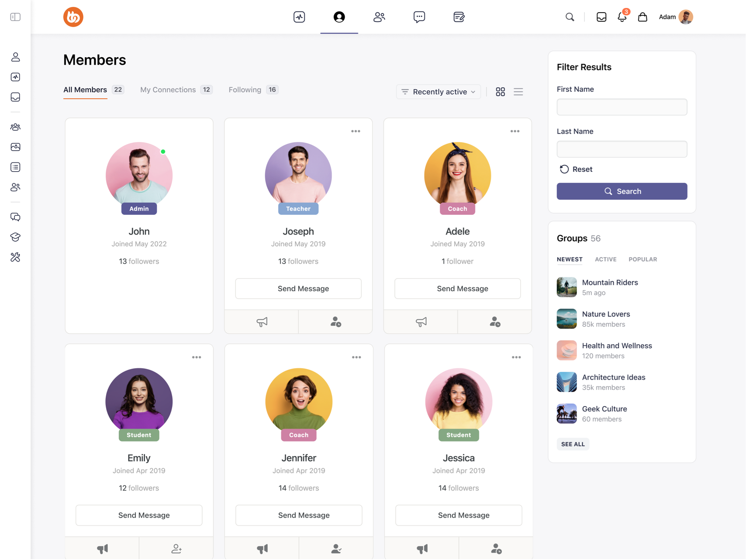Click Send Message for Joseph
Image resolution: width=746 pixels, height=560 pixels.
tap(298, 289)
